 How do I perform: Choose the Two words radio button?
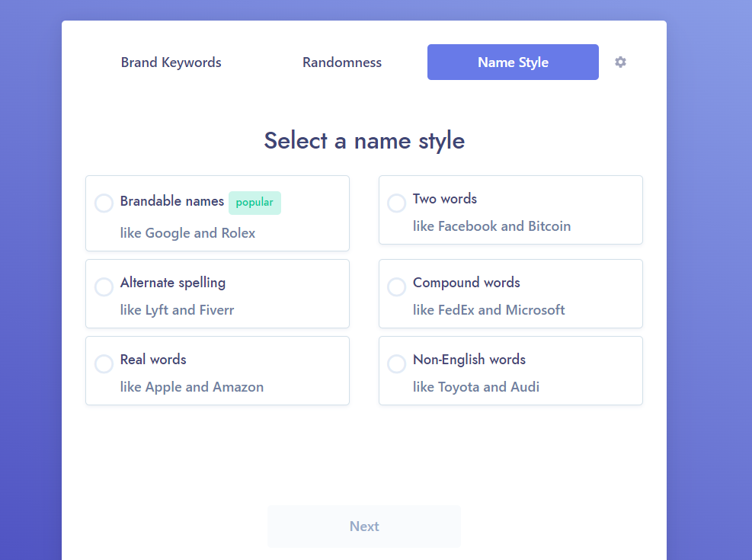point(397,203)
